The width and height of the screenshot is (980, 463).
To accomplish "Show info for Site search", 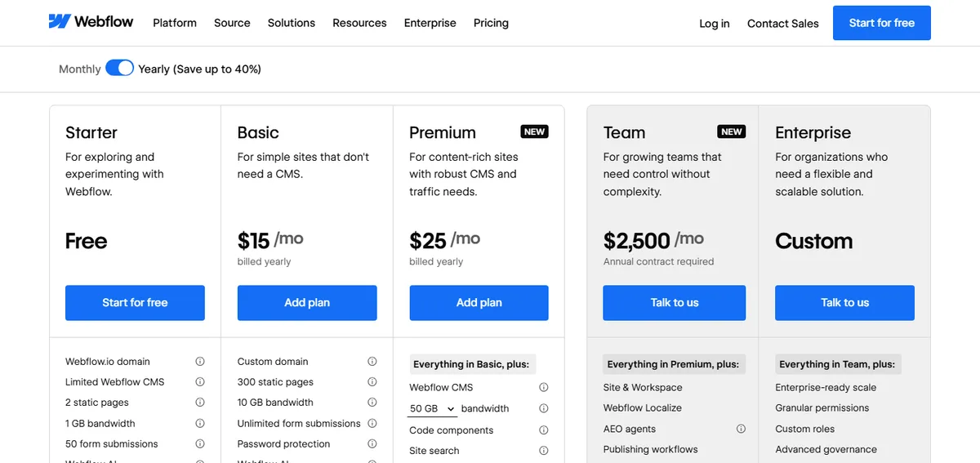I will pos(544,450).
